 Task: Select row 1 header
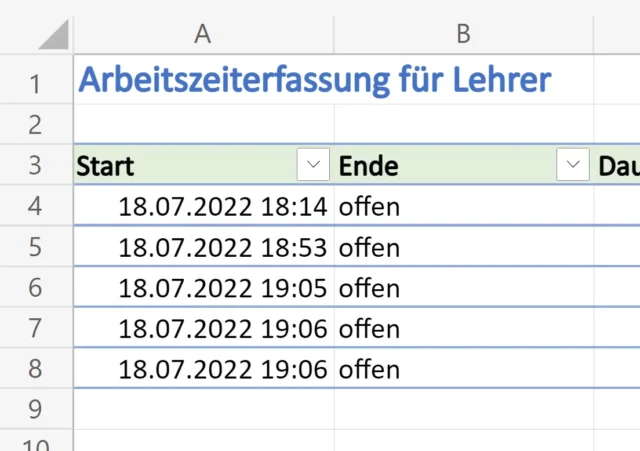[36, 82]
